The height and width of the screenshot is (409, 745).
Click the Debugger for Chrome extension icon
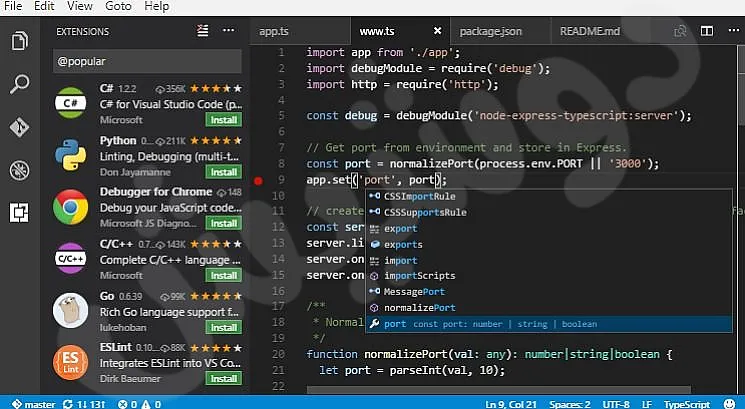click(70, 207)
